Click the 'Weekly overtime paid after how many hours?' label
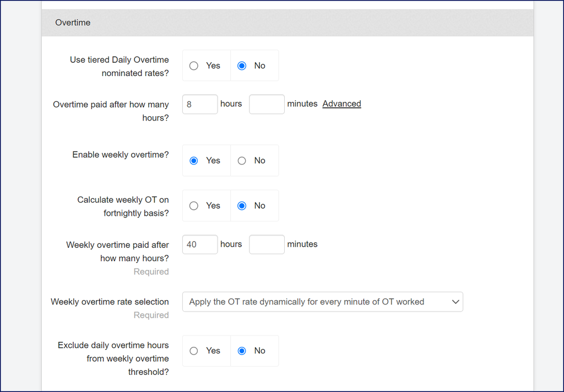Viewport: 564px width, 392px height. [117, 251]
